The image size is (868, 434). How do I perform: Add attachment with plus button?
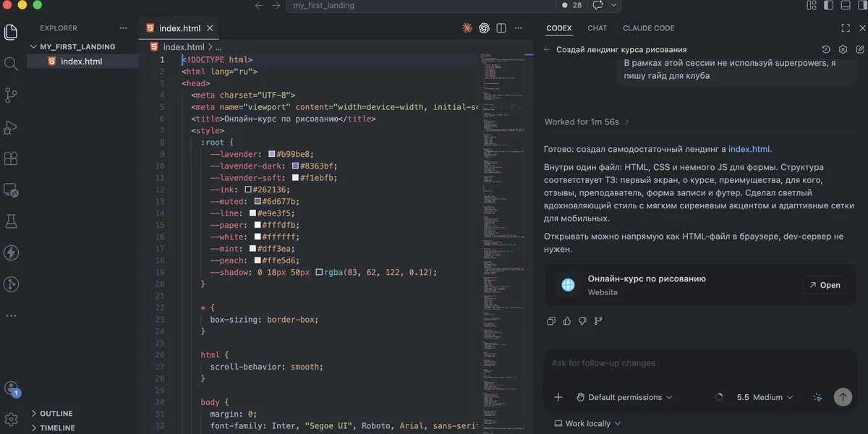point(558,397)
